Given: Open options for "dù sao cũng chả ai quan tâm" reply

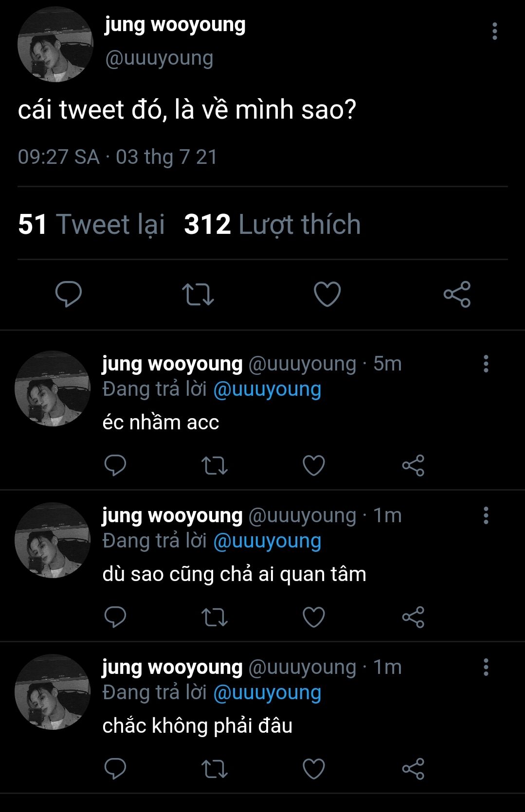Looking at the screenshot, I should pyautogui.click(x=486, y=515).
